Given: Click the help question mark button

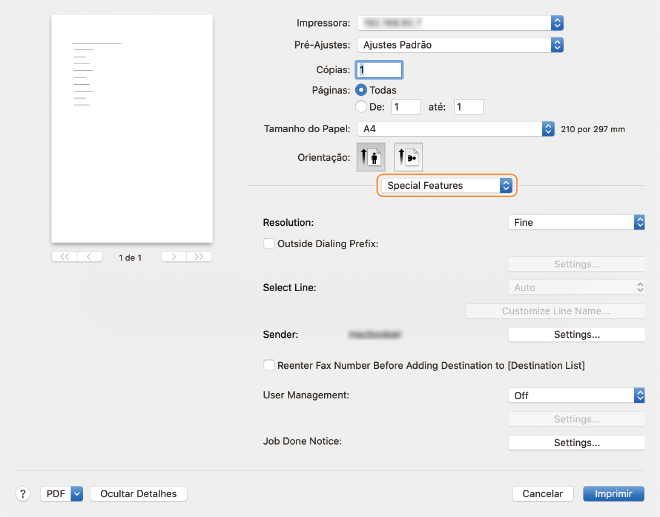Looking at the screenshot, I should (x=22, y=494).
